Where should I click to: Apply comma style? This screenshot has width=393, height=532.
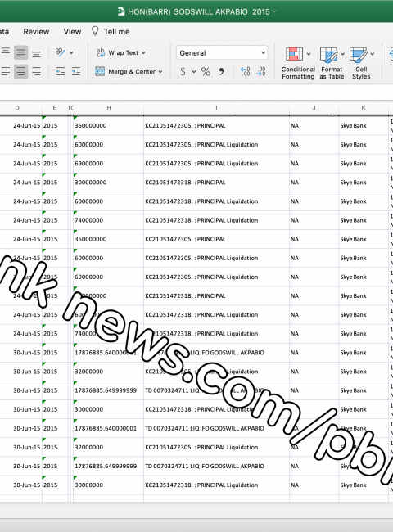[x=221, y=71]
